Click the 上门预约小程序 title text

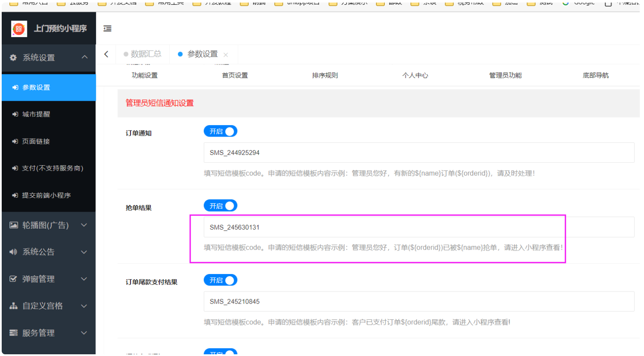tap(61, 29)
